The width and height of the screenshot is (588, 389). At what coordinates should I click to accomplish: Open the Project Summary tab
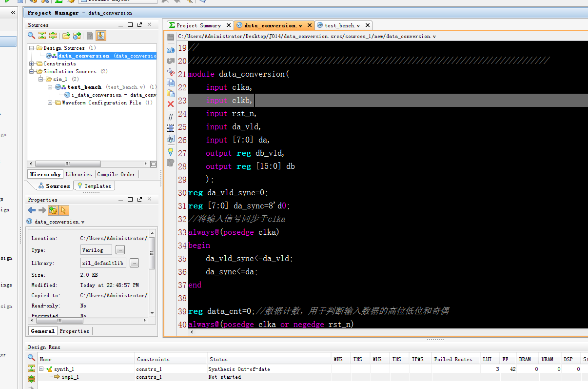(x=198, y=25)
